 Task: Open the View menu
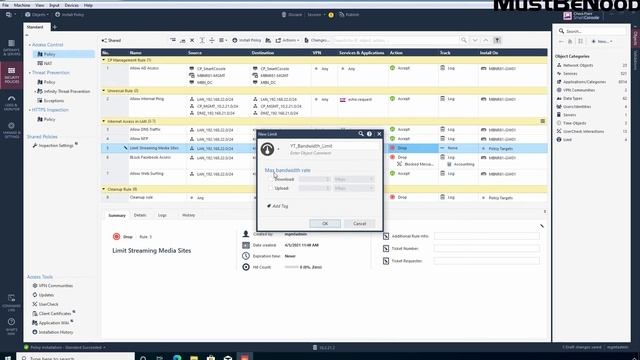[x=40, y=5]
